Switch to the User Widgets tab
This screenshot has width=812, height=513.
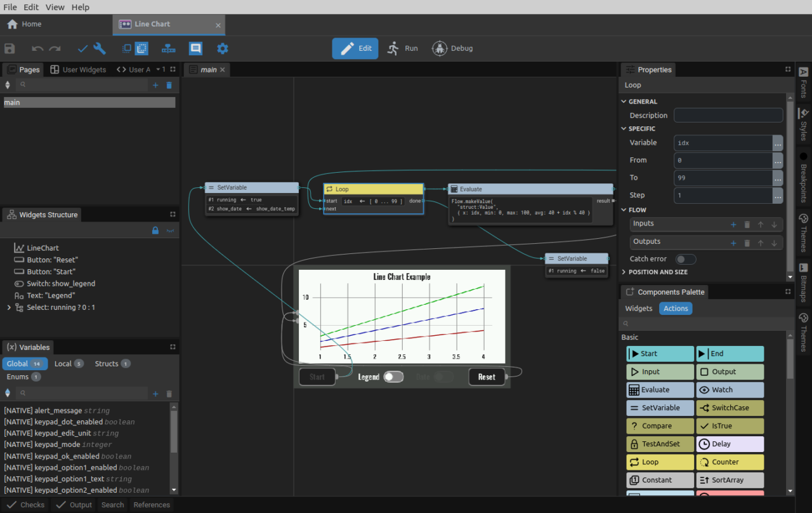pyautogui.click(x=78, y=70)
